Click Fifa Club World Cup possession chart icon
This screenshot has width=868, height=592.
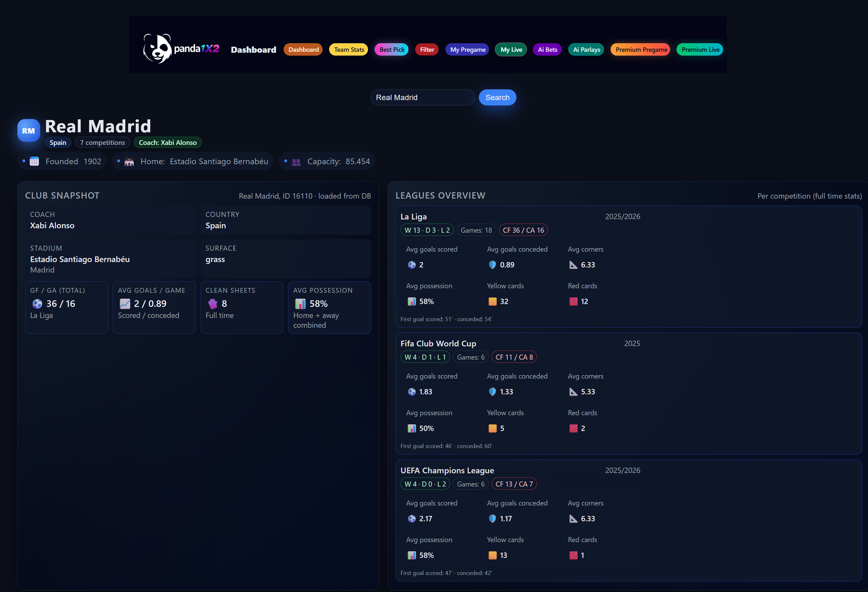(412, 428)
